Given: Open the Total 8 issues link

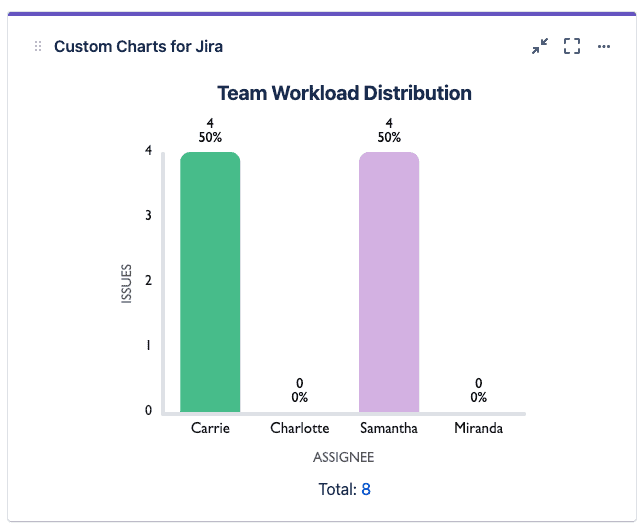Looking at the screenshot, I should pos(366,489).
